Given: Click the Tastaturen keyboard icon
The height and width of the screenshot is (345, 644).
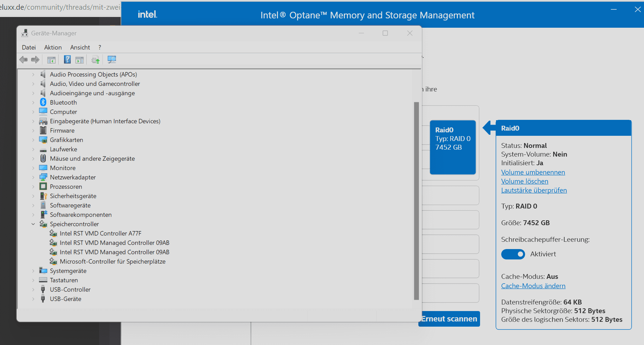Looking at the screenshot, I should coord(43,280).
